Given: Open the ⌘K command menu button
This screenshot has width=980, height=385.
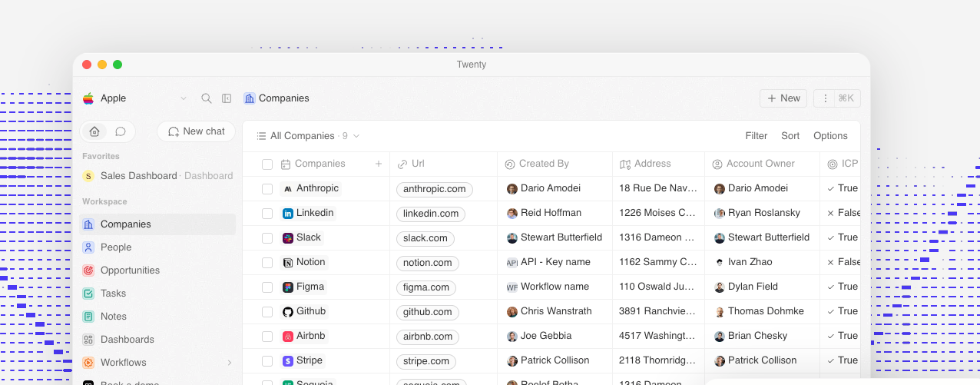Looking at the screenshot, I should 846,98.
